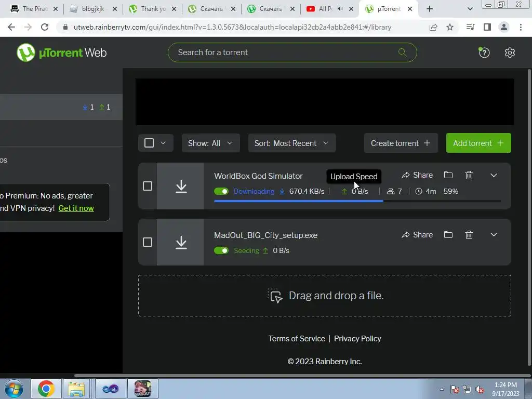Image resolution: width=532 pixels, height=399 pixels.
Task: Switch to the Thank you tab
Action: click(x=152, y=9)
